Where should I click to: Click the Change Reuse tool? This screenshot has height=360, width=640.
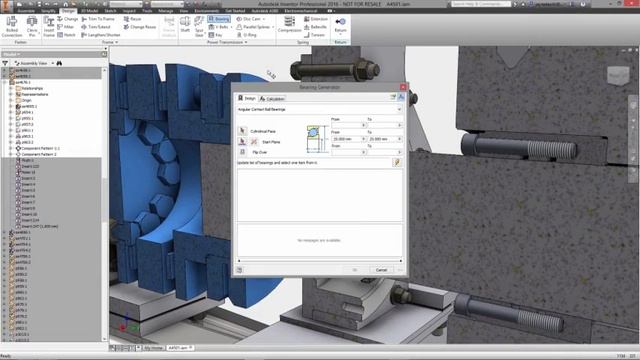click(x=140, y=27)
